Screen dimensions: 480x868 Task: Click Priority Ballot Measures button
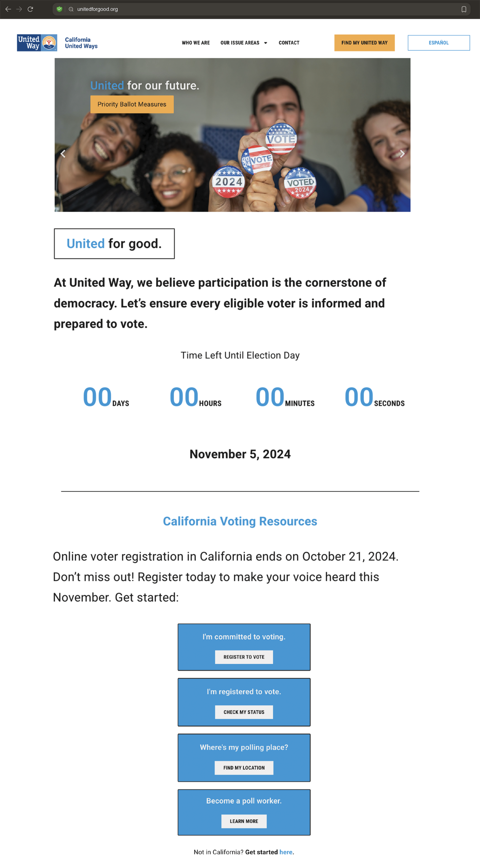click(132, 104)
